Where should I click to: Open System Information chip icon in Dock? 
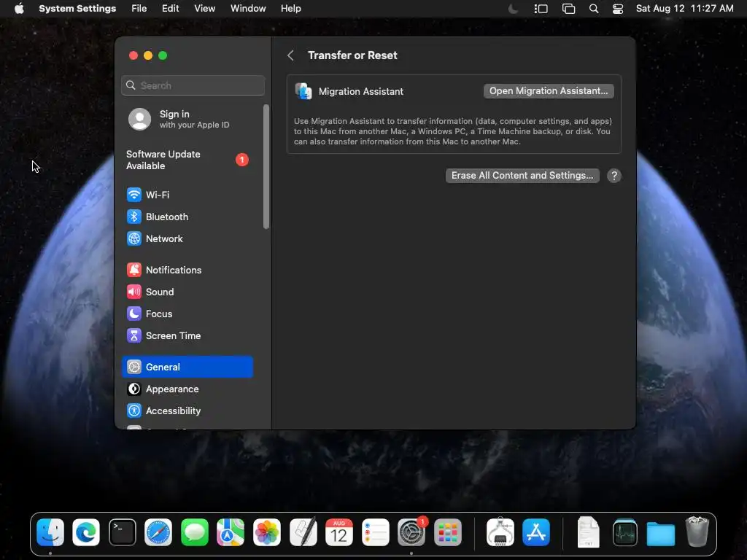point(500,532)
